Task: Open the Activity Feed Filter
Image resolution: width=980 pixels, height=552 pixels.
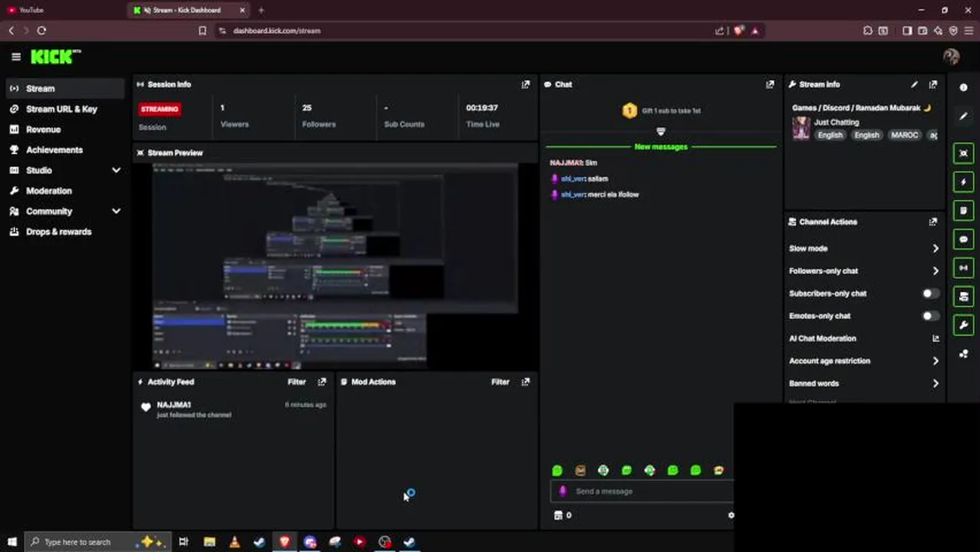Action: [x=297, y=382]
